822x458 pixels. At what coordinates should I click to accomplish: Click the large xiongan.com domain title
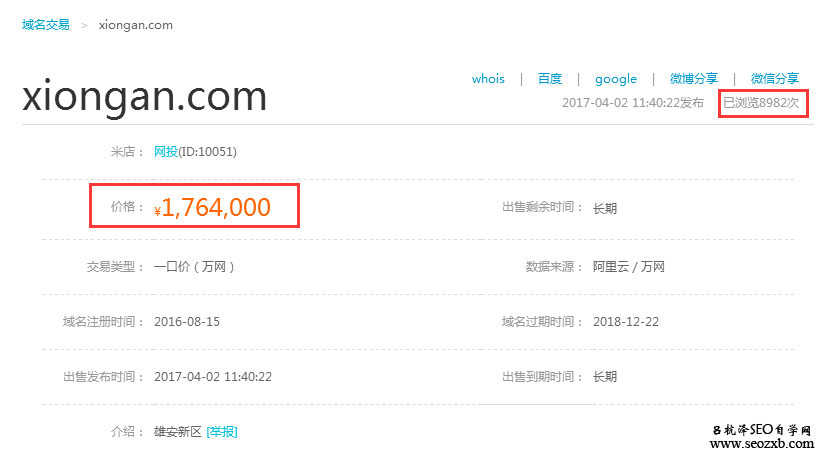(145, 97)
